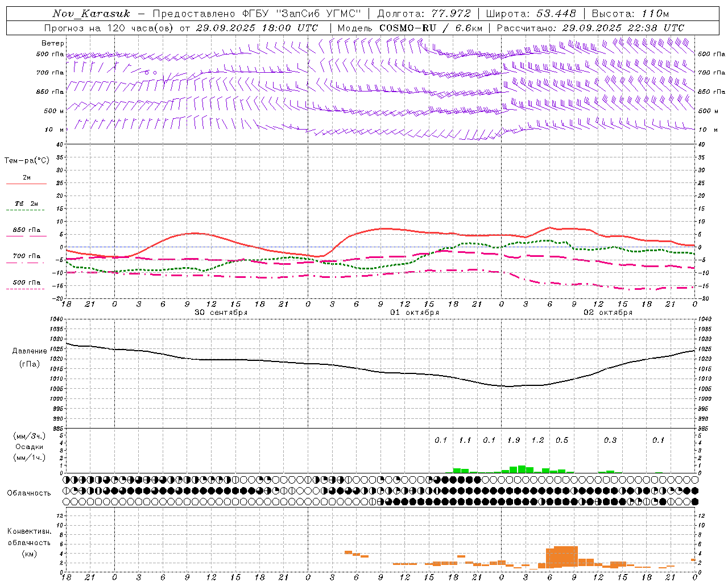Click the "Ветер" wind panel label
Image resolution: width=728 pixels, height=582 pixels.
click(52, 43)
